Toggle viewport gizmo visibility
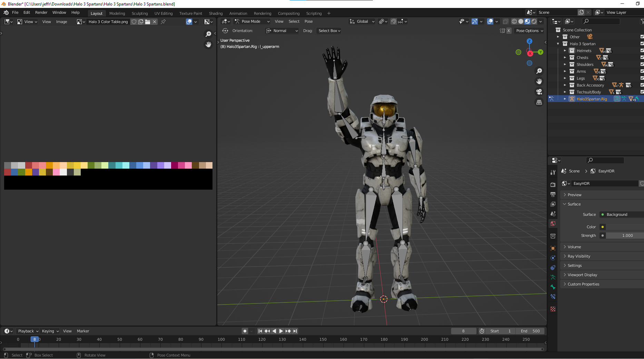The width and height of the screenshot is (644, 359). [475, 21]
